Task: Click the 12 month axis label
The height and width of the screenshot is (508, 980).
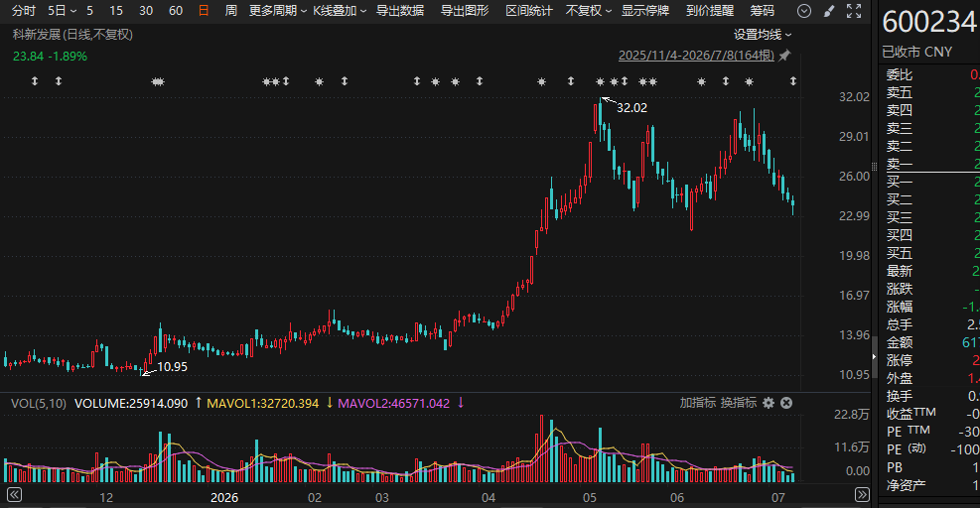Action: 106,497
